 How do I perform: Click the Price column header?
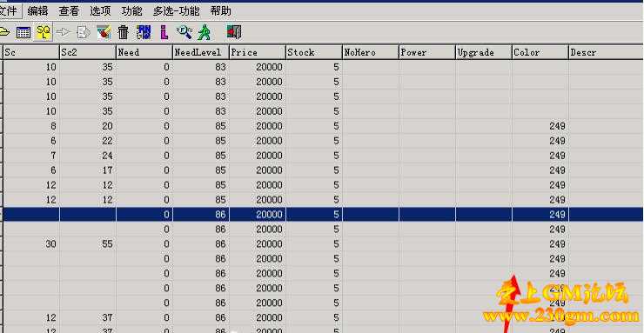pos(258,52)
